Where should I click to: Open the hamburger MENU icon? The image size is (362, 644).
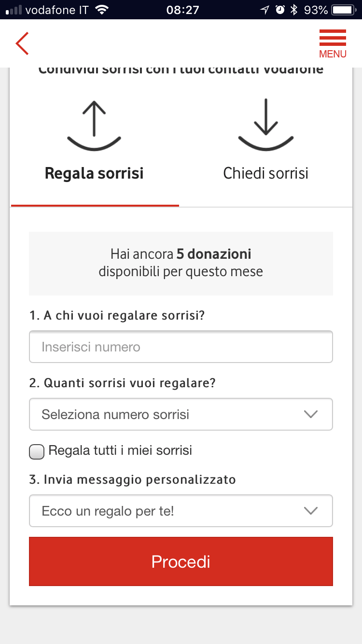tap(333, 38)
